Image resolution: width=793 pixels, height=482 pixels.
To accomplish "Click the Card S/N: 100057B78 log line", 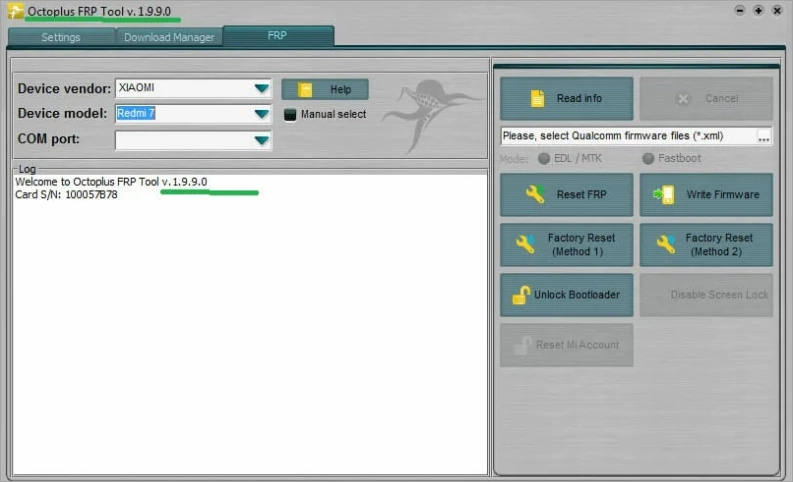I will (66, 195).
